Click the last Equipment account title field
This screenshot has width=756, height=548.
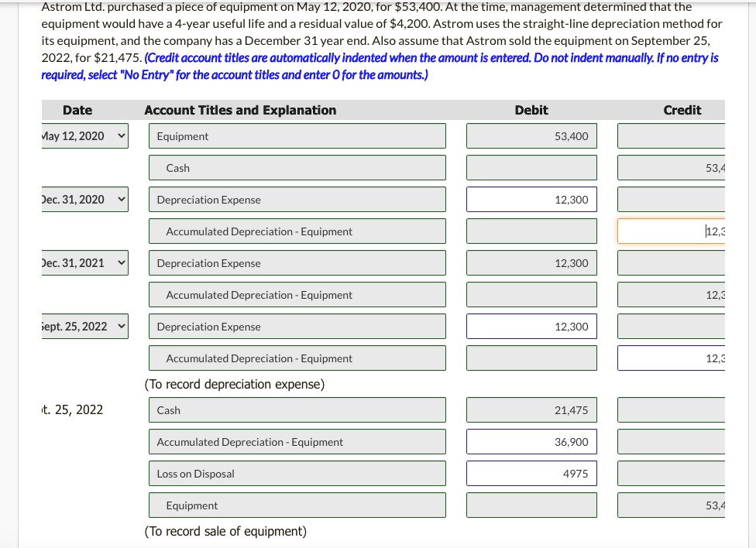tap(297, 505)
